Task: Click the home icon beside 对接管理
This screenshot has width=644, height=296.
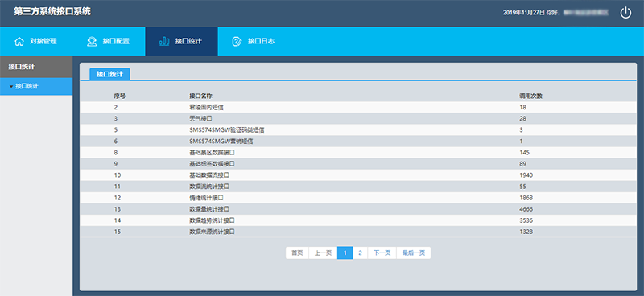Action: (x=19, y=42)
